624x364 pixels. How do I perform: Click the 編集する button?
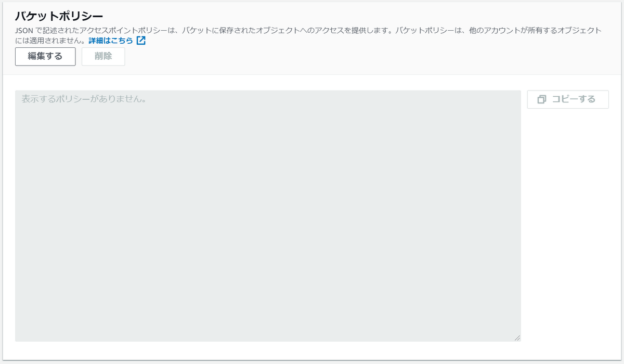tap(45, 57)
